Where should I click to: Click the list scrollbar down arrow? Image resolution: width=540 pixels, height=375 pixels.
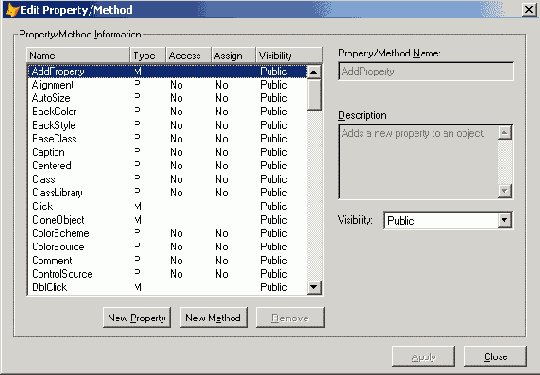click(314, 287)
